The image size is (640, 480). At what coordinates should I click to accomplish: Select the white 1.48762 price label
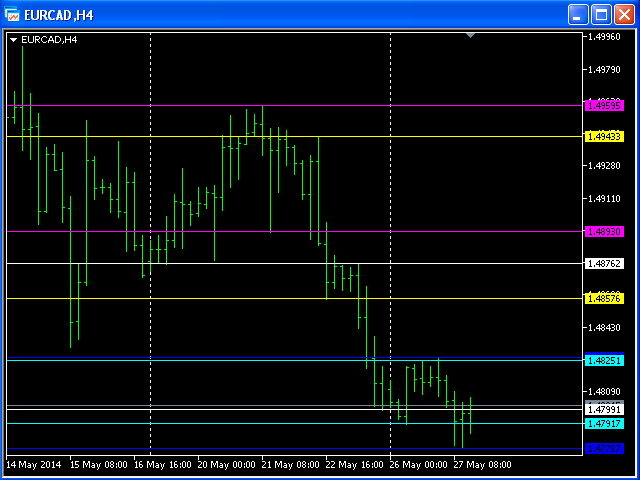tap(604, 263)
